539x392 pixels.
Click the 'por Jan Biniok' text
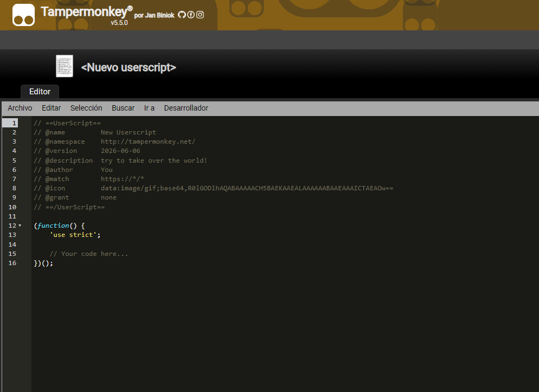tap(155, 16)
